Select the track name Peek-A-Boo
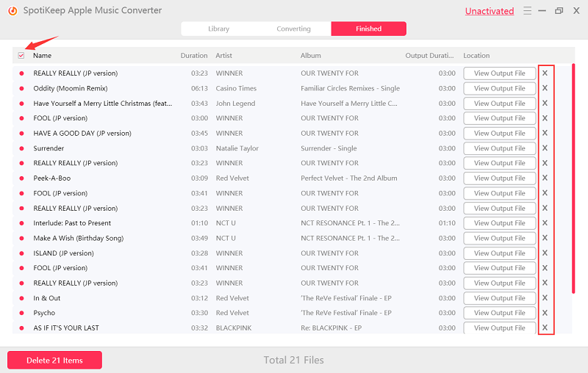The image size is (588, 373). tap(51, 178)
